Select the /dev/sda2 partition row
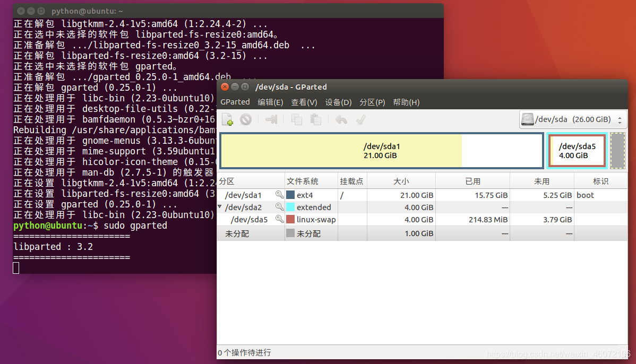Viewport: 636px width, 364px height. click(x=422, y=207)
